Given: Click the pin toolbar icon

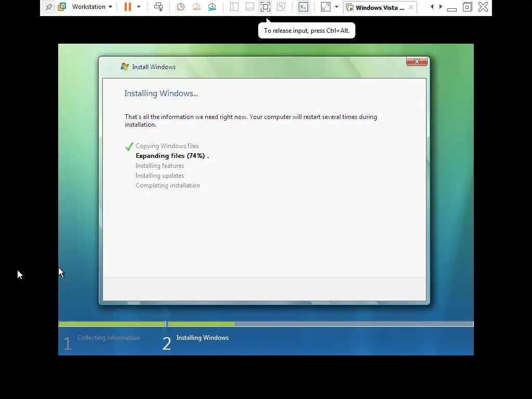Looking at the screenshot, I should pos(49,7).
